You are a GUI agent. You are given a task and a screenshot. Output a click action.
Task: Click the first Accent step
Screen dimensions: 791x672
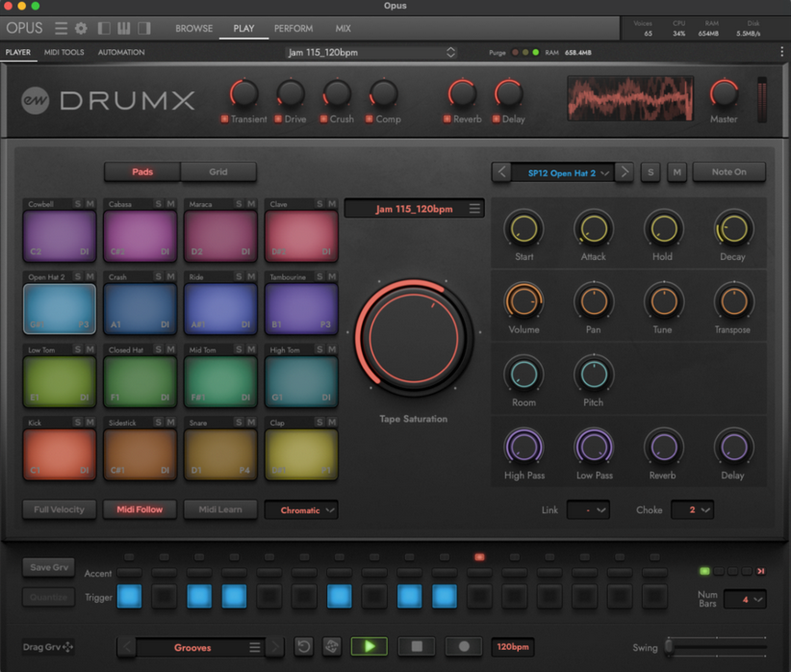tap(129, 573)
